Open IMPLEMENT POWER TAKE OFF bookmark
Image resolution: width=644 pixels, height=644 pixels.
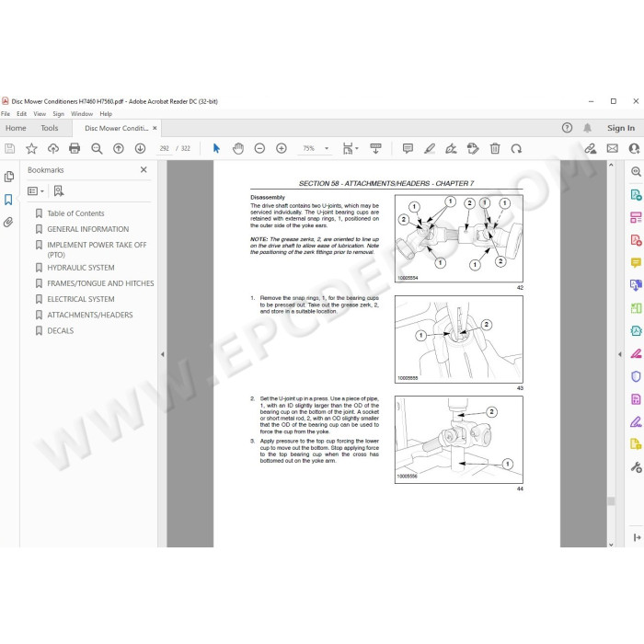point(97,249)
